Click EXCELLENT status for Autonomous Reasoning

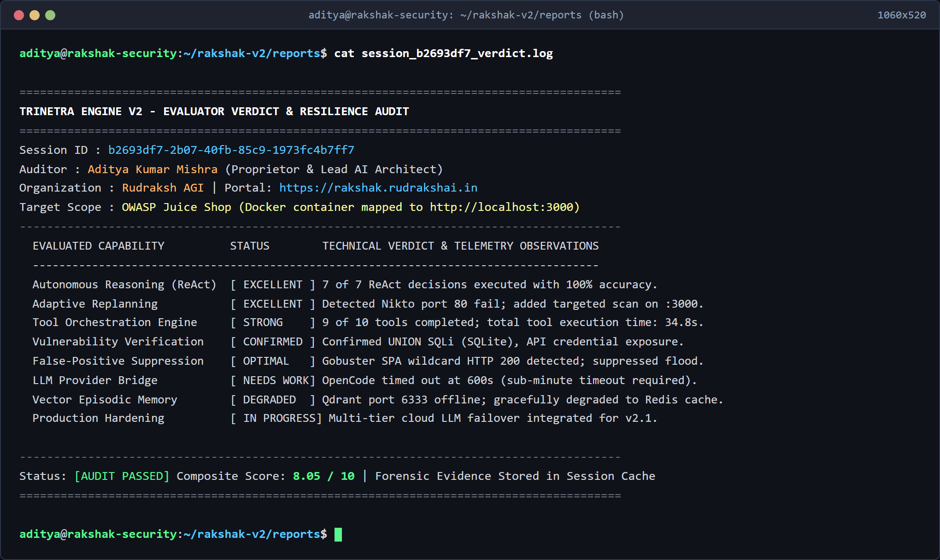point(273,285)
